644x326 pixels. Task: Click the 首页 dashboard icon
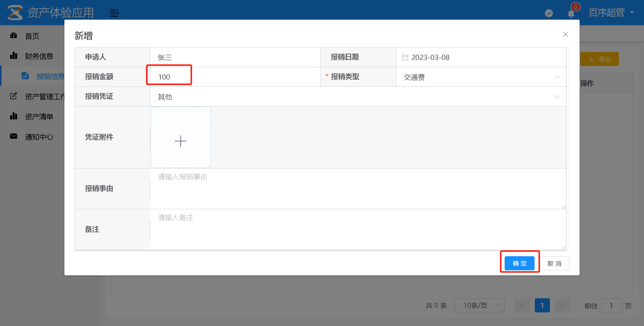tap(14, 36)
